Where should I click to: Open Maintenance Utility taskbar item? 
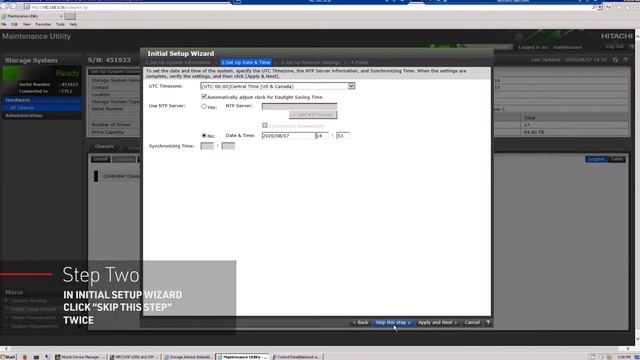tap(242, 357)
